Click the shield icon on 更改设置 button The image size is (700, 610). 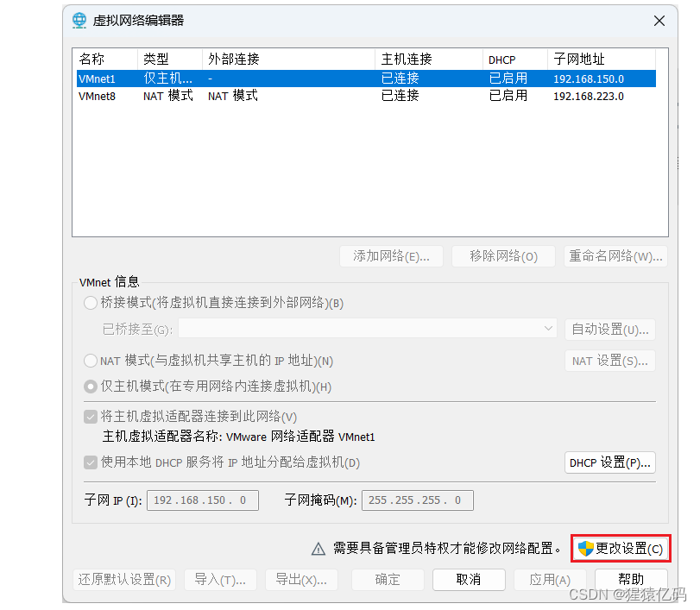[585, 549]
